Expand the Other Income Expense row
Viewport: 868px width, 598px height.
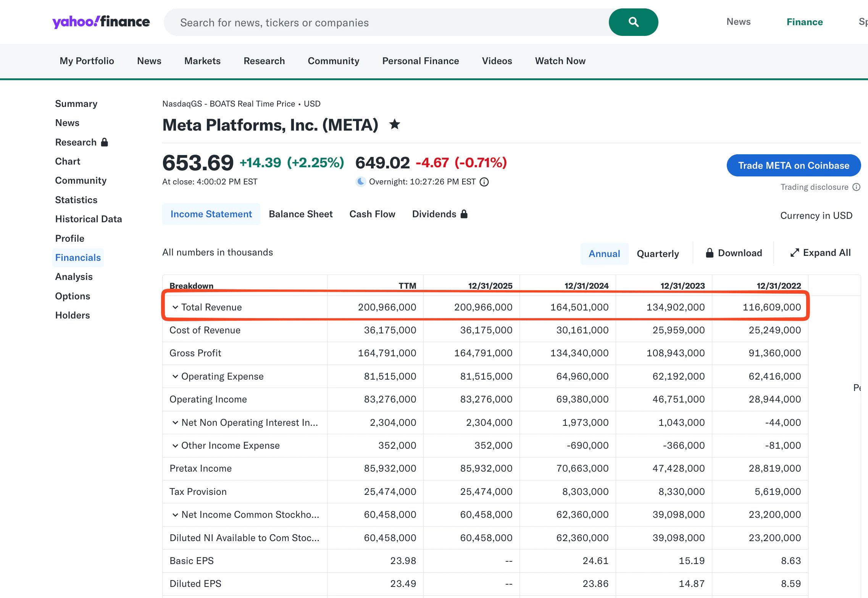(176, 445)
